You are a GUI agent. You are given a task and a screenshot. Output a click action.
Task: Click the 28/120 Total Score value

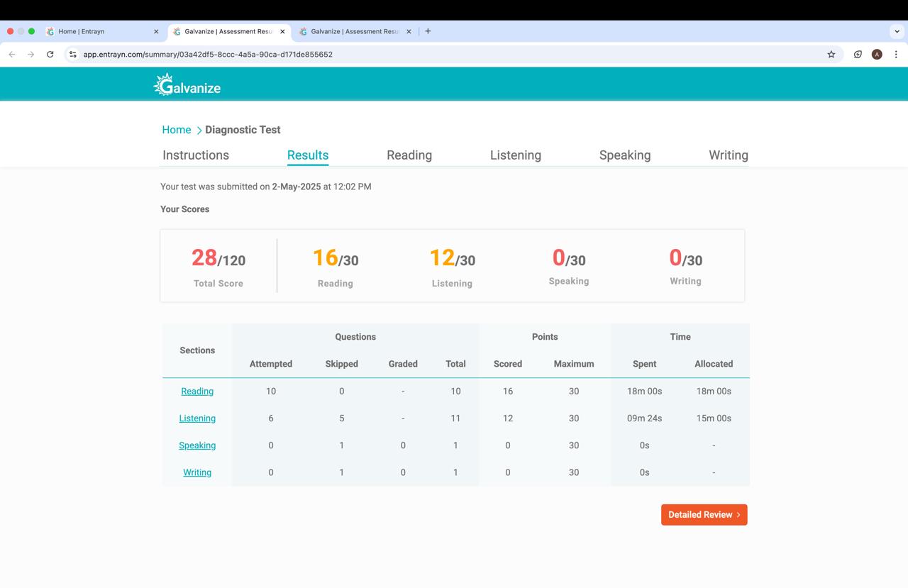point(218,258)
